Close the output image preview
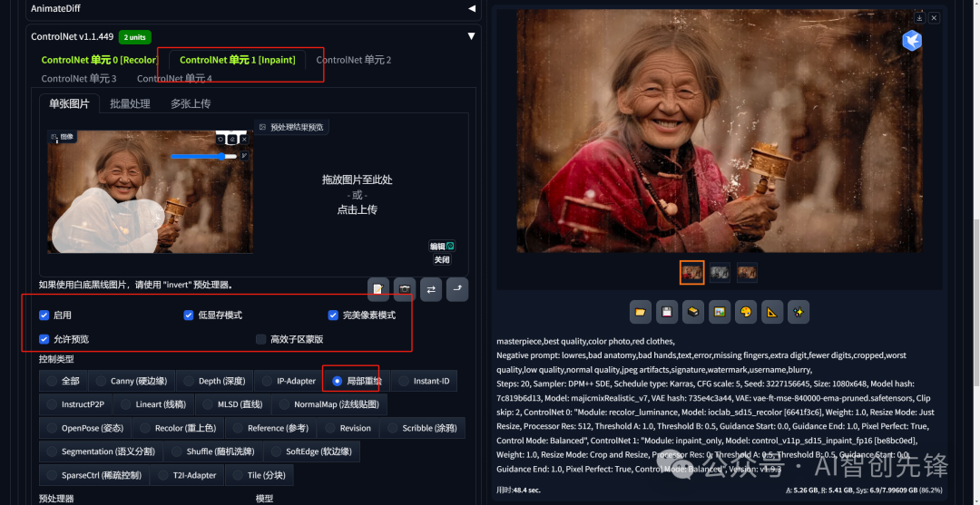980x505 pixels. pos(934,18)
